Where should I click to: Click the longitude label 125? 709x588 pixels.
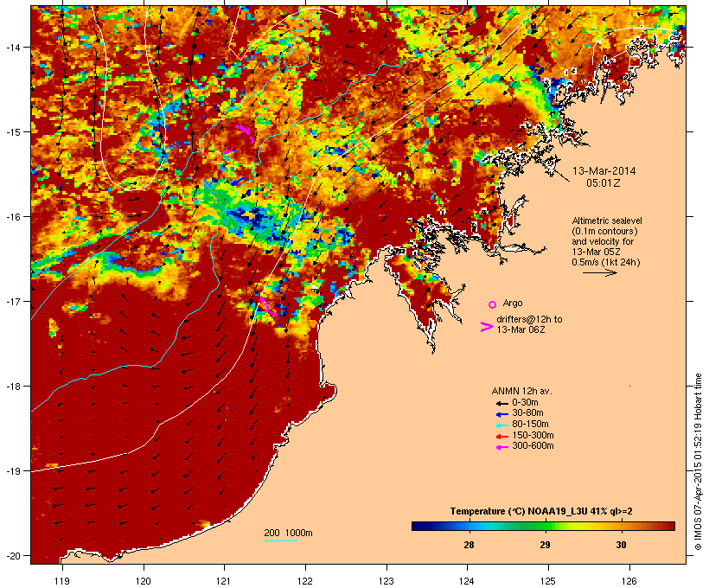pyautogui.click(x=548, y=581)
